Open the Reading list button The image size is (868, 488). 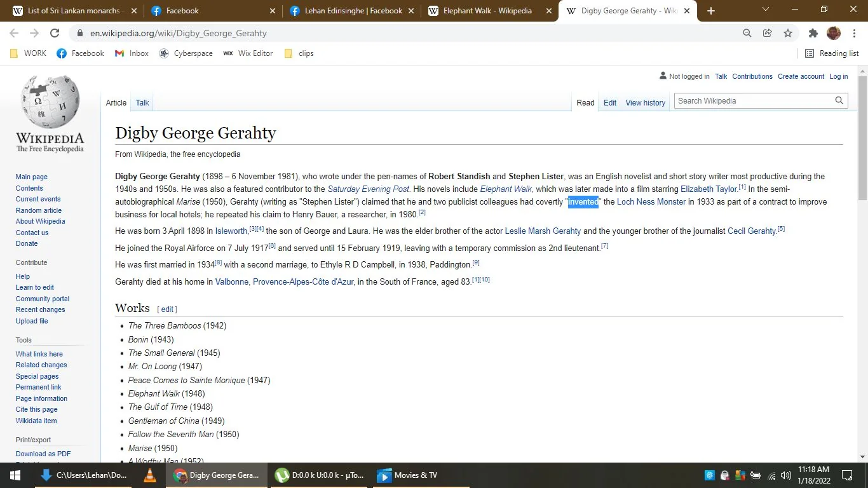click(832, 53)
